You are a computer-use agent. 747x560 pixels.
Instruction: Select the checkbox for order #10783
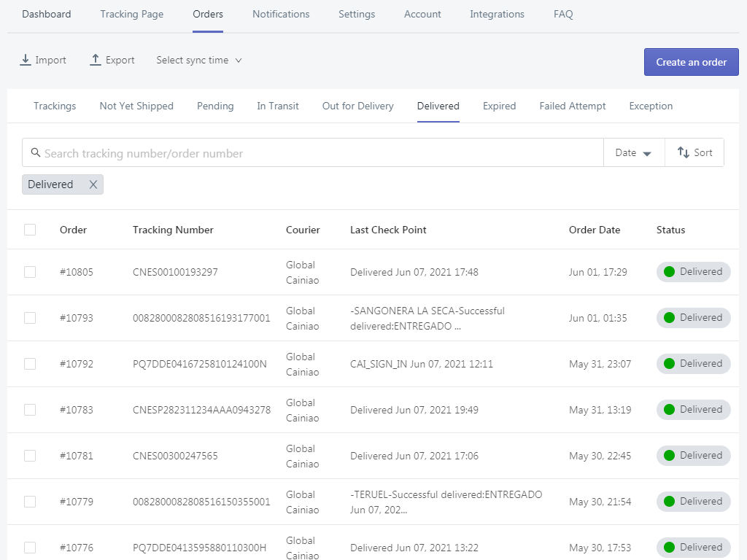[30, 410]
